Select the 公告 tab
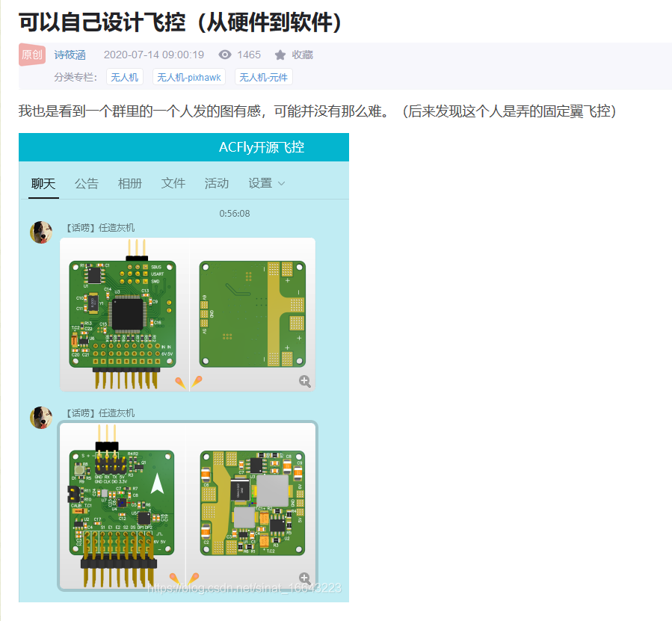The image size is (672, 621). coord(87,183)
